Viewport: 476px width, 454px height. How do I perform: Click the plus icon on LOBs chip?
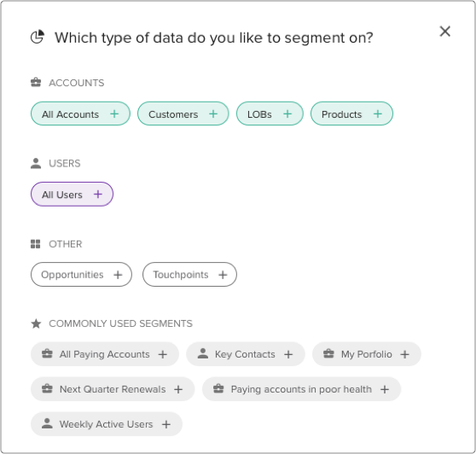pos(287,113)
